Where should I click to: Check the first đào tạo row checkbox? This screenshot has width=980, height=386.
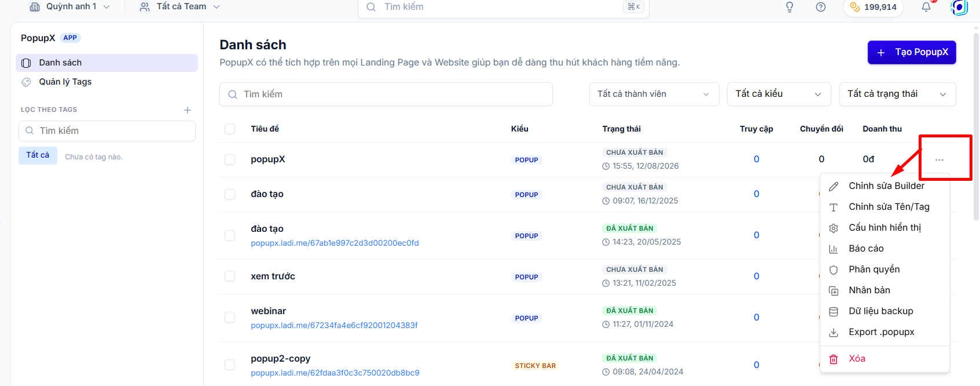point(230,194)
